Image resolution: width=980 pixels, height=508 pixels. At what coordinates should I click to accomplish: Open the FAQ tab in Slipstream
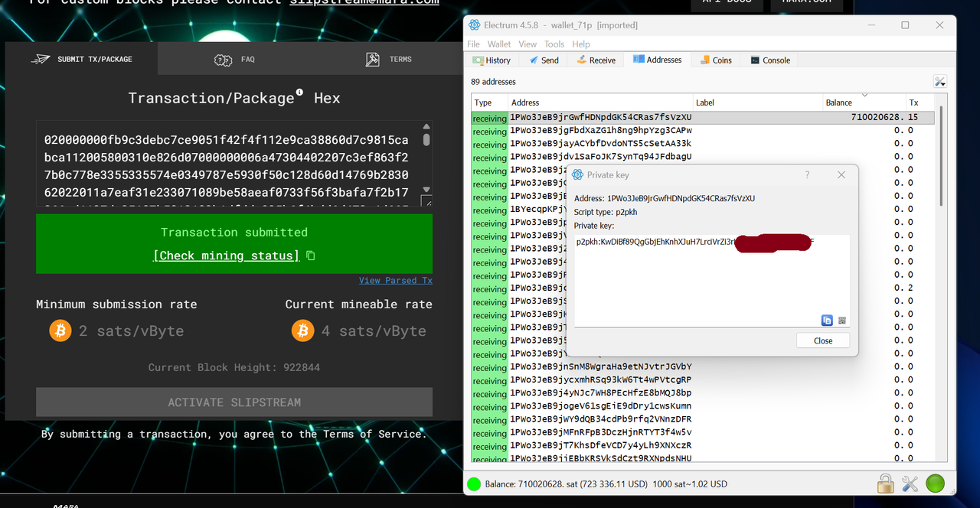pyautogui.click(x=234, y=59)
